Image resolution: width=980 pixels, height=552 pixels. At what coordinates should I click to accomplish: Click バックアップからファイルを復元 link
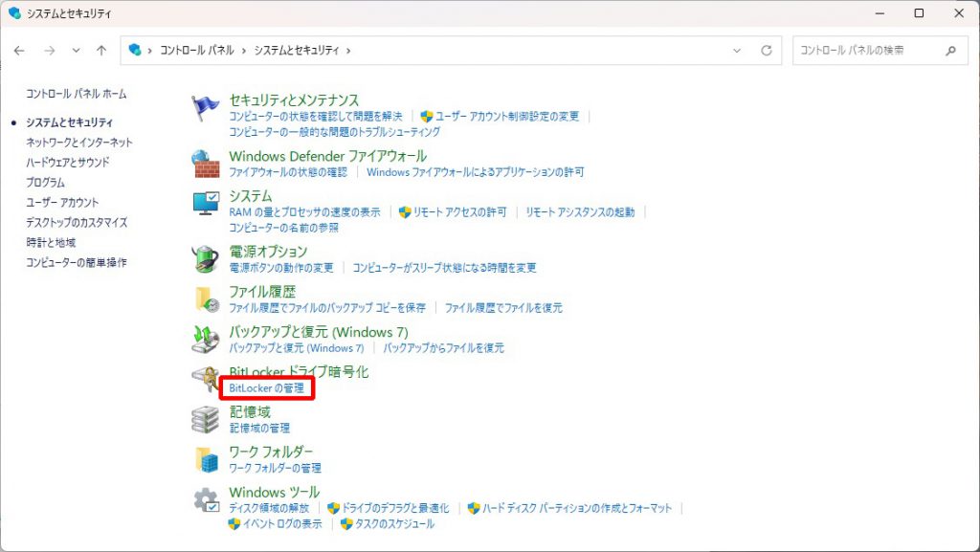(443, 348)
